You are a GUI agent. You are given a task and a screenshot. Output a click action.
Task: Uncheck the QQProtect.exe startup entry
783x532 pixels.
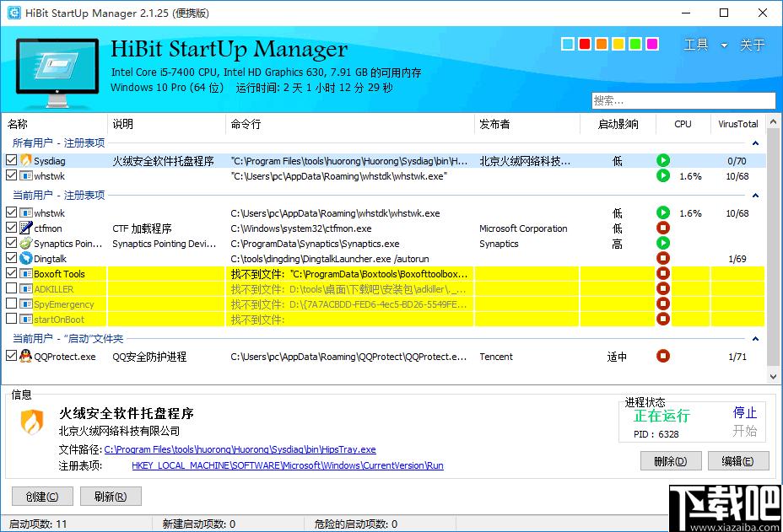coord(11,356)
